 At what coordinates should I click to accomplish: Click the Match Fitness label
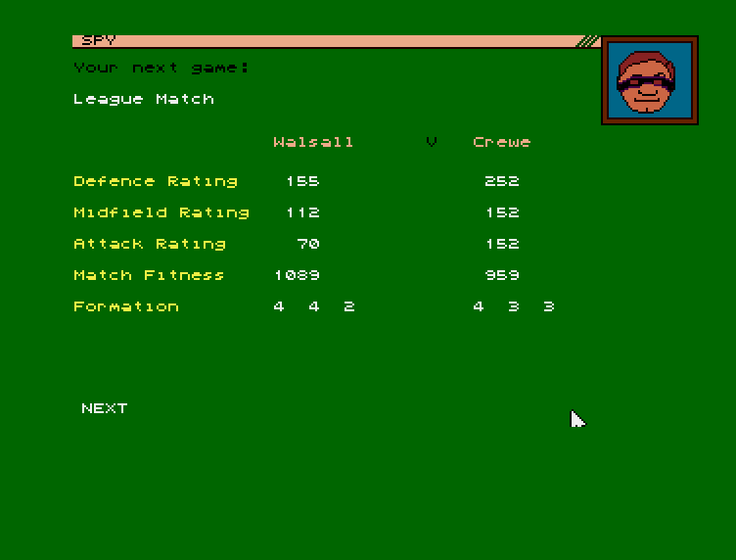150,275
